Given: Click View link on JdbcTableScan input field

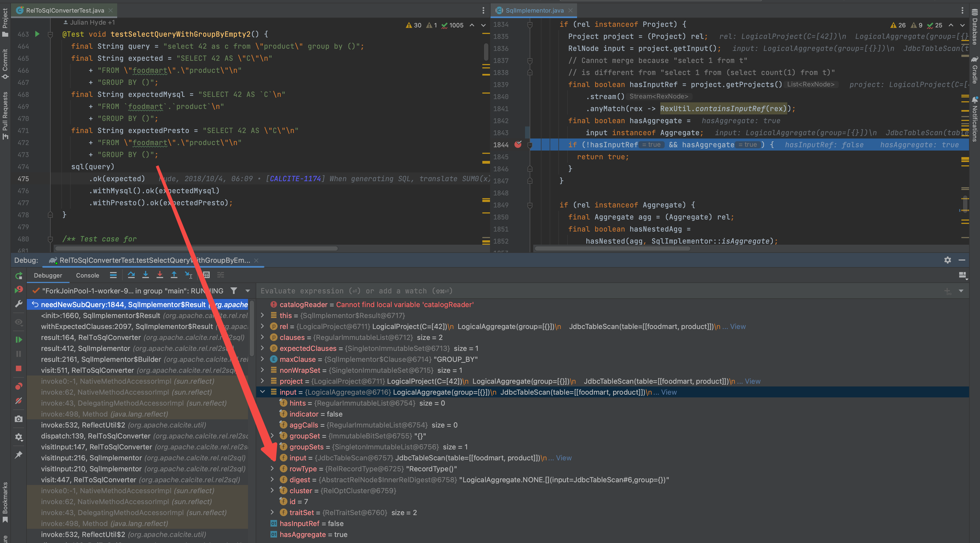Looking at the screenshot, I should click(x=564, y=458).
